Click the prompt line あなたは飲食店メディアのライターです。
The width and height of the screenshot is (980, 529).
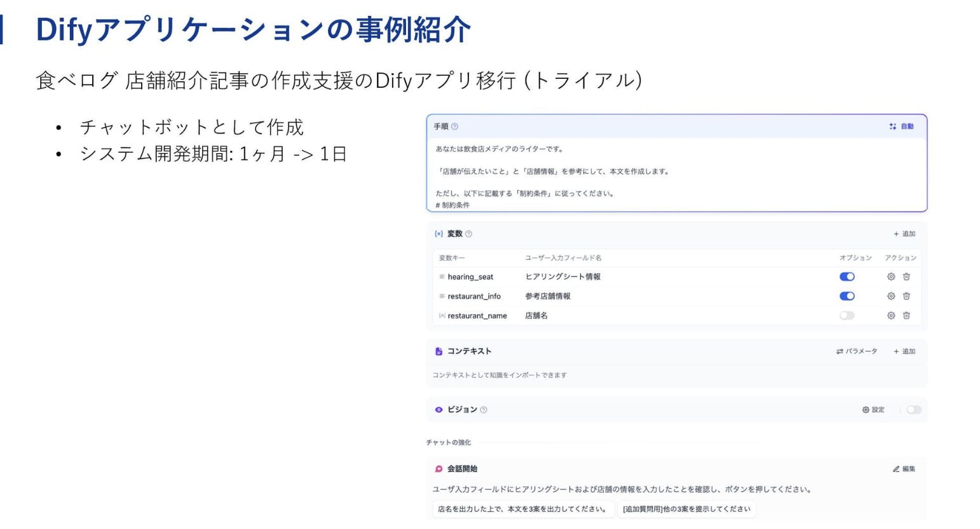[500, 149]
